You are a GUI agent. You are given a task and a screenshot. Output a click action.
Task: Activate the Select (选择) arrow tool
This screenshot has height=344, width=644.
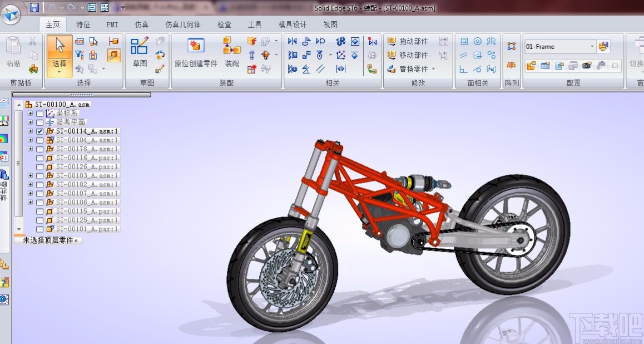click(60, 46)
